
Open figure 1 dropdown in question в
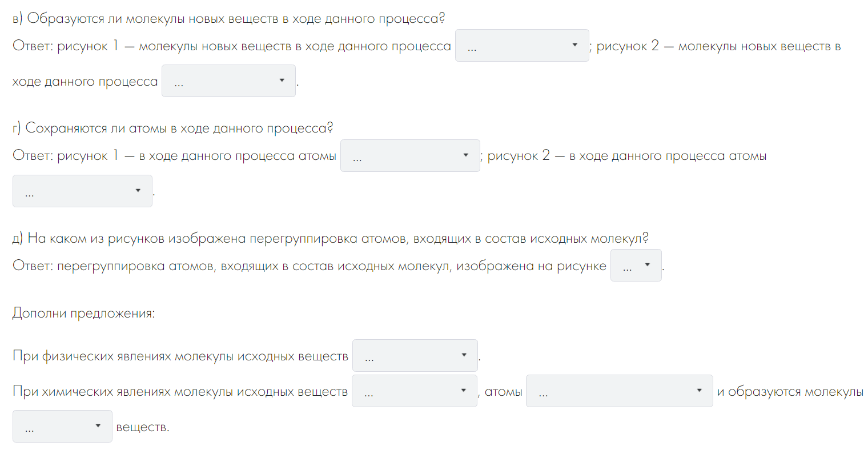point(521,46)
